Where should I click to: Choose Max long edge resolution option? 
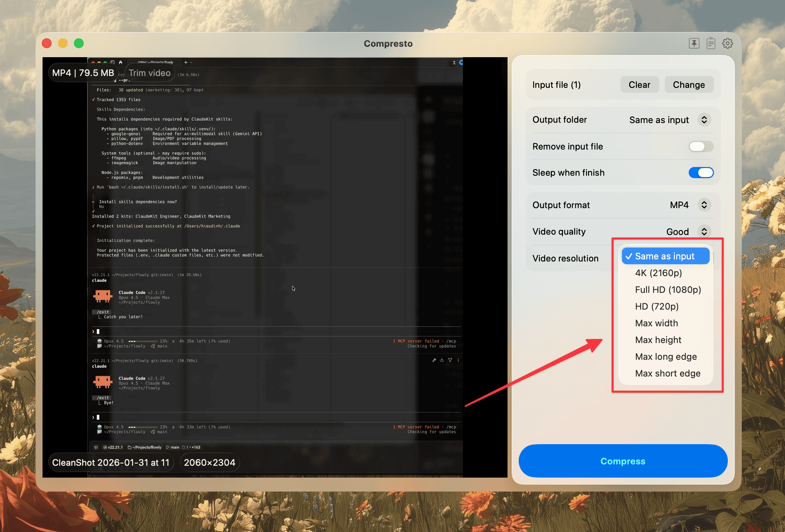(666, 356)
